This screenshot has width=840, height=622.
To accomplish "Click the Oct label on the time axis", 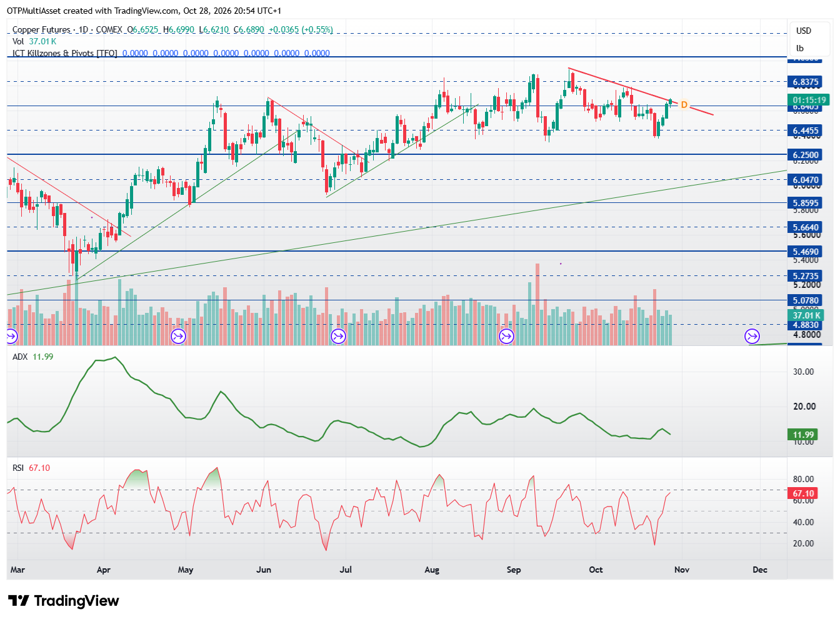I will [596, 570].
